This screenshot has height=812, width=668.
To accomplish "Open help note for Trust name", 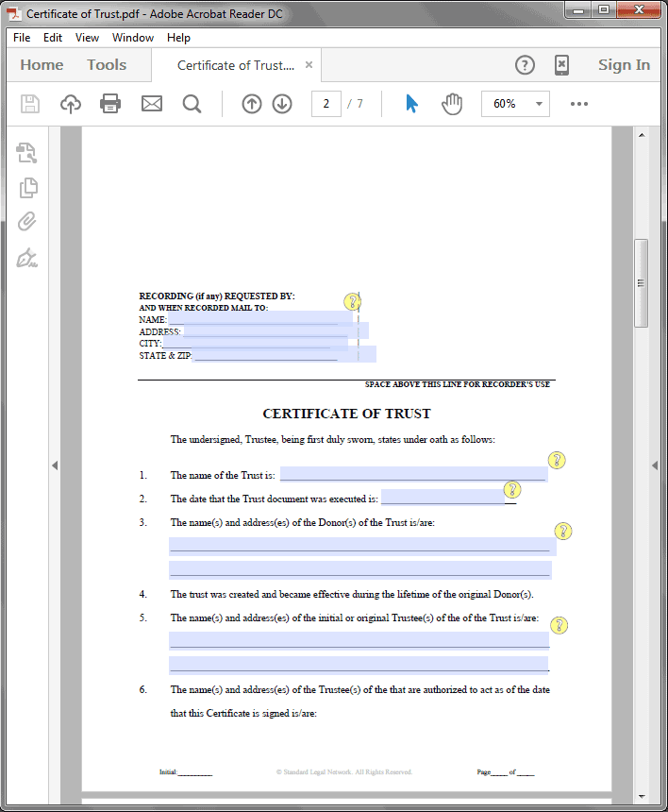I will (557, 460).
